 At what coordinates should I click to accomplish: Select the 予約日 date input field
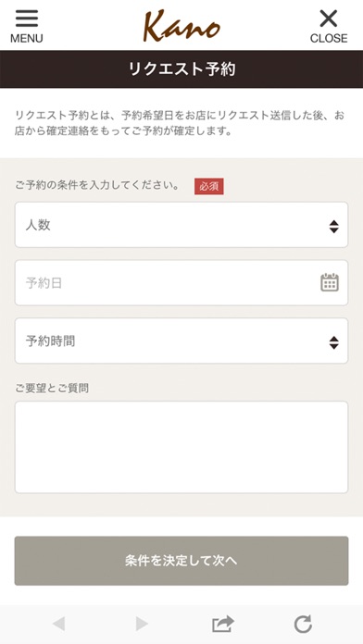tap(181, 282)
